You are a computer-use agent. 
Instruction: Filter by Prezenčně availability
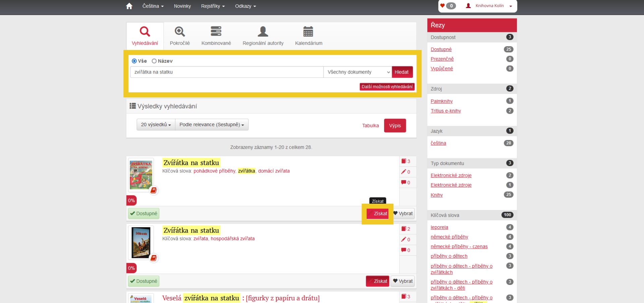coord(442,59)
